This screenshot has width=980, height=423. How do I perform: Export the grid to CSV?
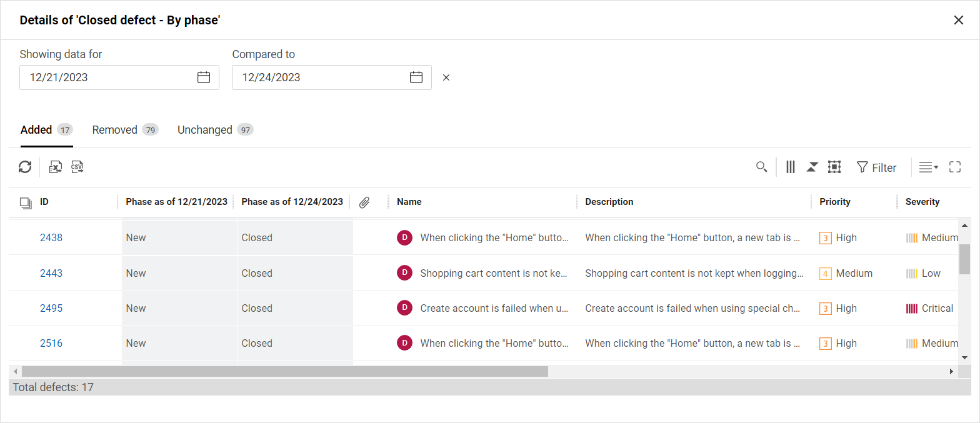pos(77,167)
